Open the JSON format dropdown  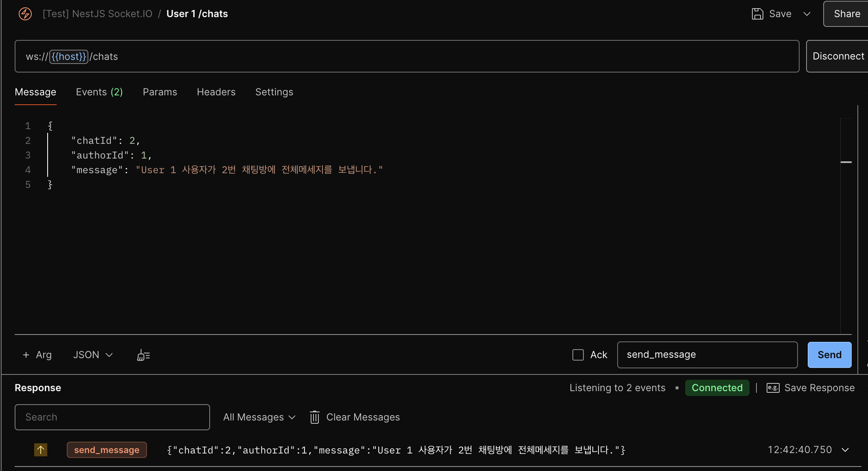click(x=93, y=355)
